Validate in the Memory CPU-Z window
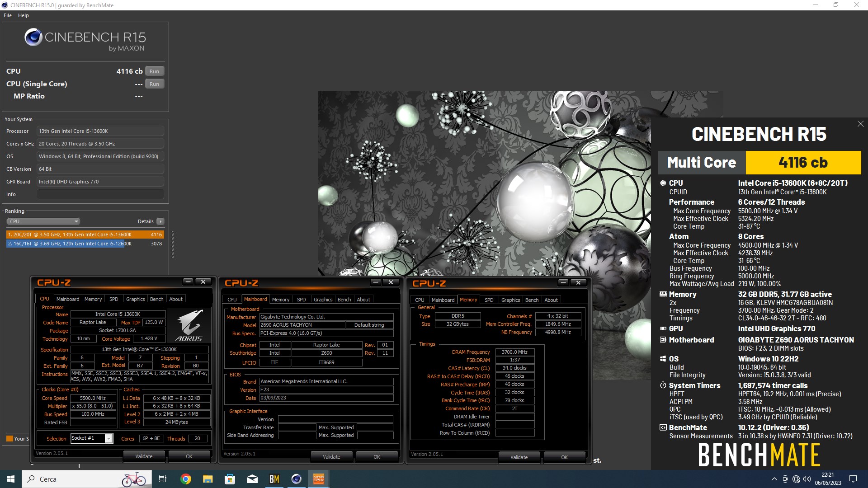 tap(519, 457)
